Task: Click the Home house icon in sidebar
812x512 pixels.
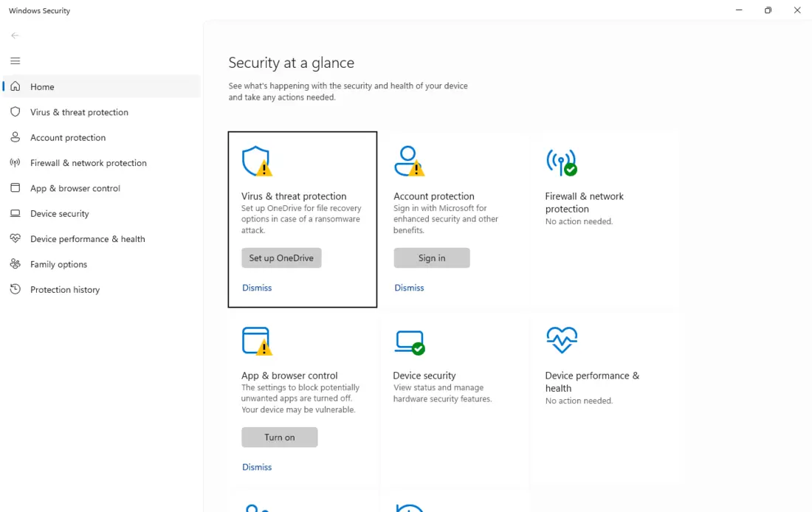Action: (16, 86)
